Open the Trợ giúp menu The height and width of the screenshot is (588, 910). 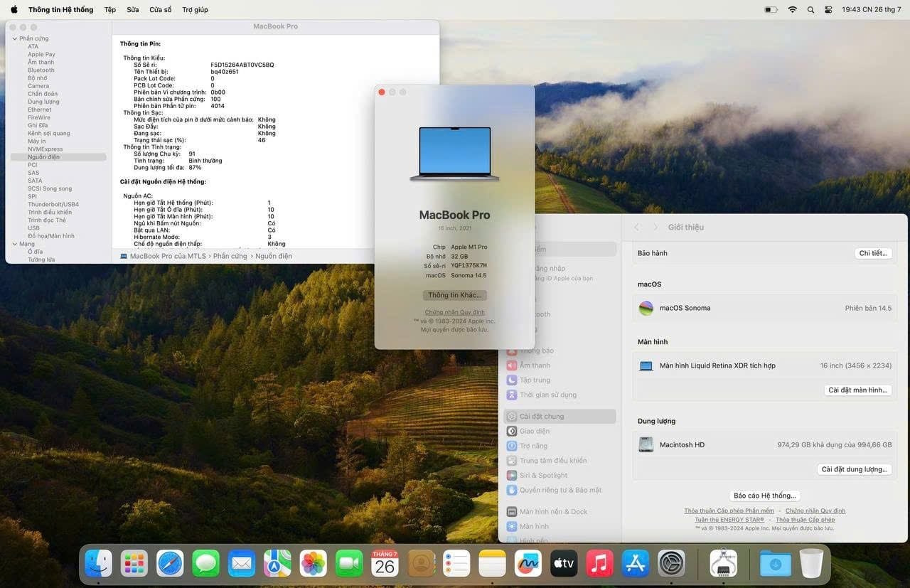(x=195, y=10)
